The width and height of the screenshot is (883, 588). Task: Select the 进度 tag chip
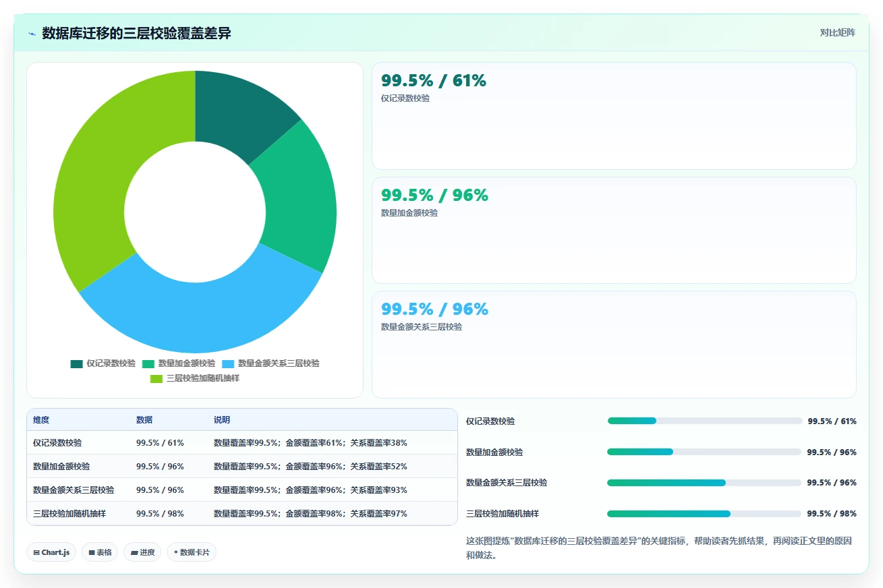click(142, 552)
